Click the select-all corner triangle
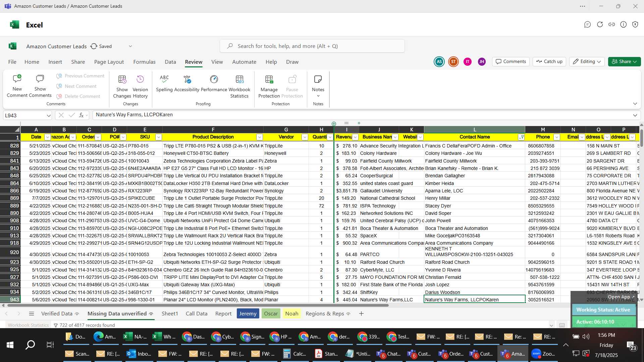The height and width of the screenshot is (362, 644). click(x=17, y=130)
